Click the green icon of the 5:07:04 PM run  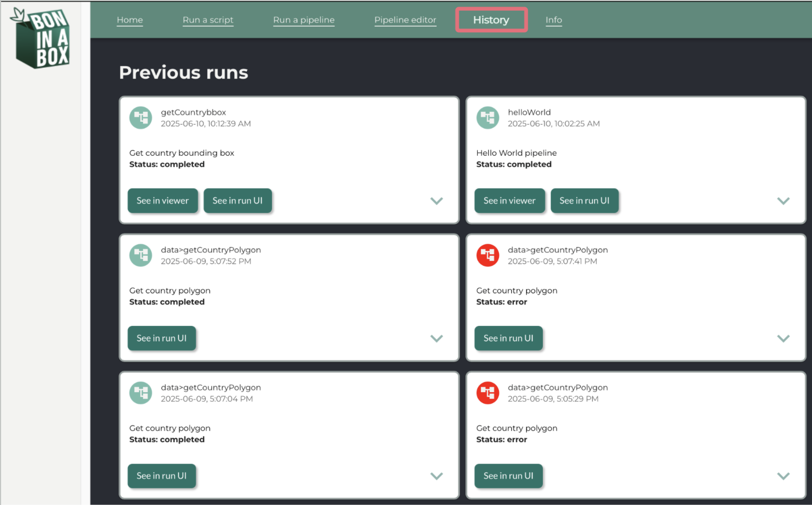(x=141, y=393)
